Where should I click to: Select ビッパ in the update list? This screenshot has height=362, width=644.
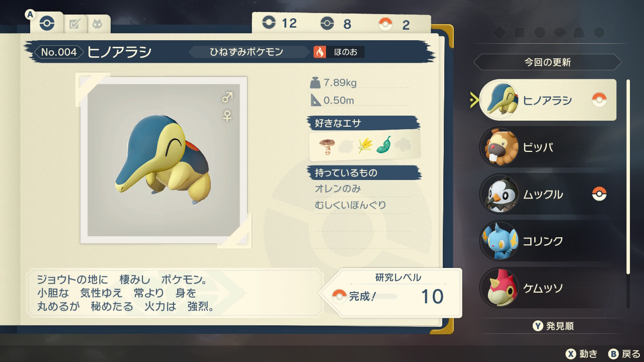(547, 147)
